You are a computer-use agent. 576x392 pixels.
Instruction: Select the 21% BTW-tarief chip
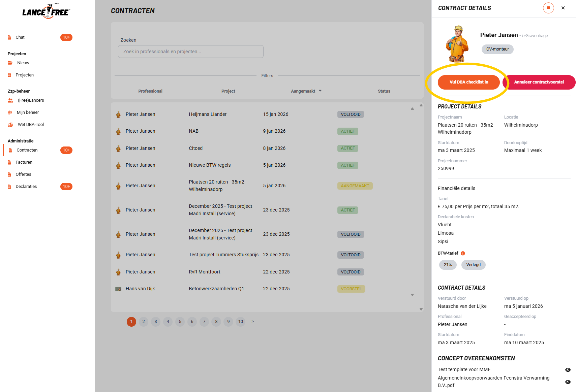448,265
